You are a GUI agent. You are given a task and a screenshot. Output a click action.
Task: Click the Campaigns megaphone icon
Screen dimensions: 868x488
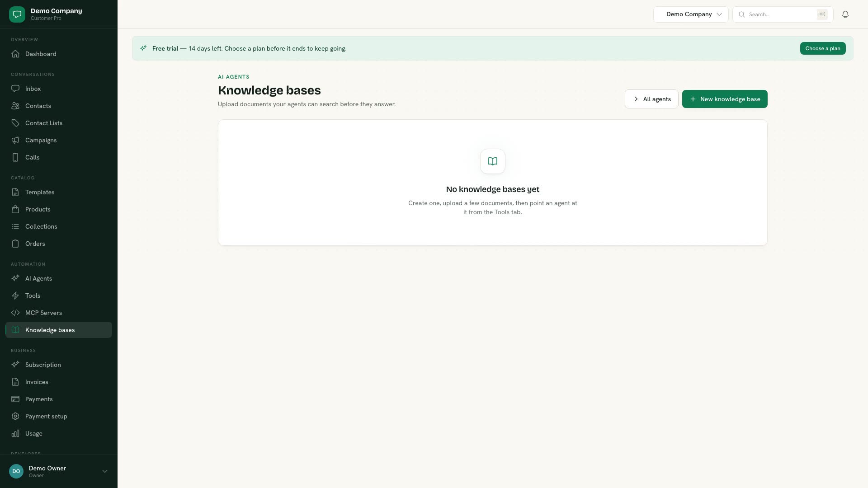point(15,140)
